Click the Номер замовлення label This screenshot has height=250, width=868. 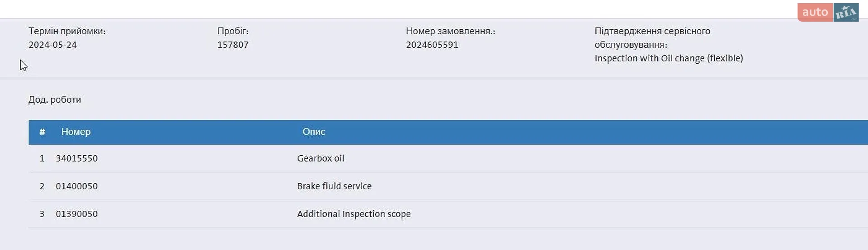pos(450,31)
